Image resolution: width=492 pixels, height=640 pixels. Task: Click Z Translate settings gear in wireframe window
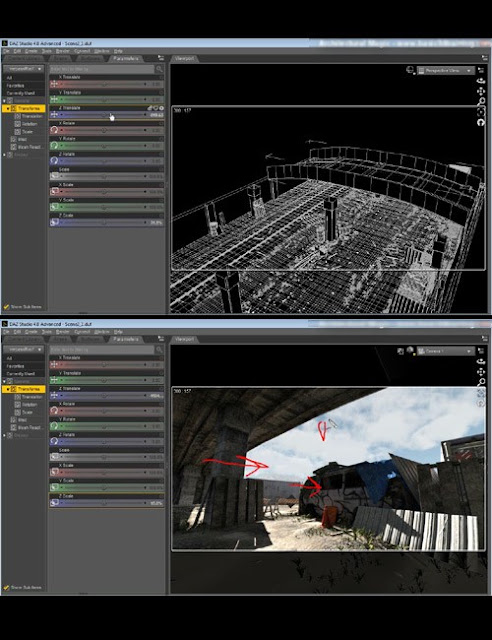tap(161, 108)
